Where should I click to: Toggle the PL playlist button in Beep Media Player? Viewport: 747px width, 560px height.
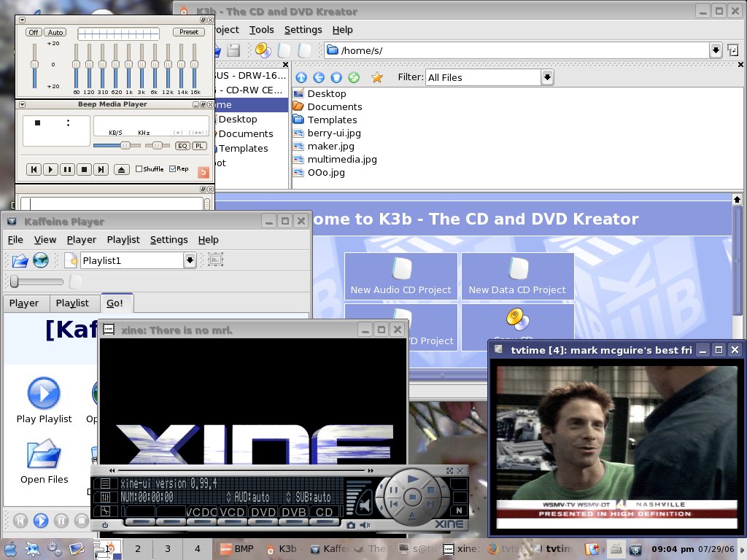199,146
